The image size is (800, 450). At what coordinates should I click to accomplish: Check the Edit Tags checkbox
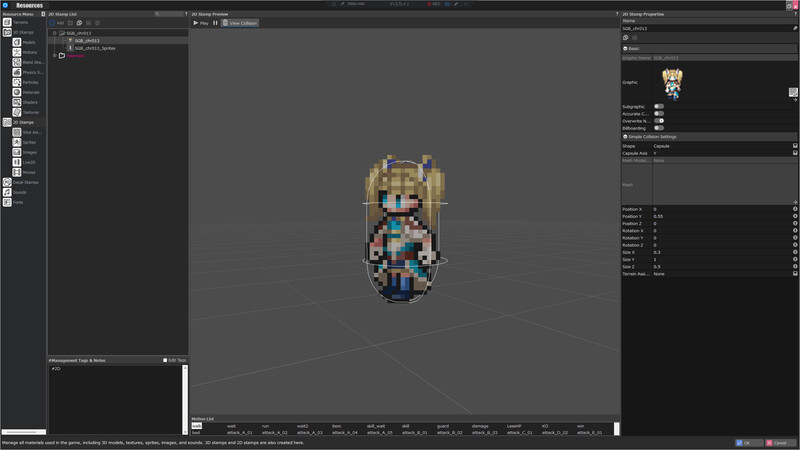[165, 360]
